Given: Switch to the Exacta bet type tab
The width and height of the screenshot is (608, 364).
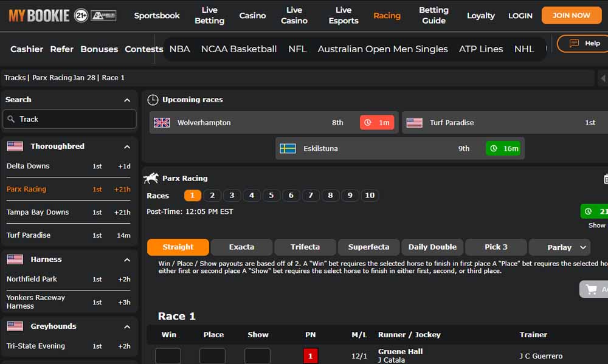Looking at the screenshot, I should [241, 247].
